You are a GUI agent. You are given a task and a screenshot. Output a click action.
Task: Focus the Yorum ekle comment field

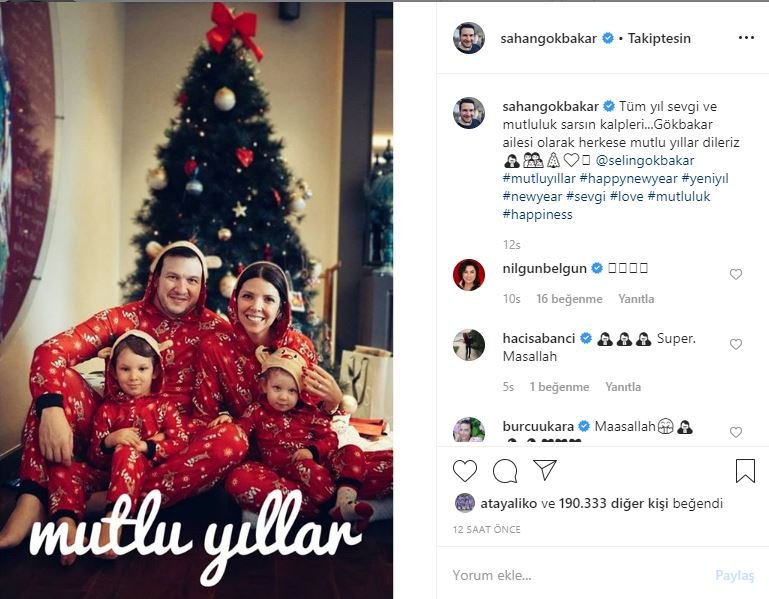[x=579, y=575]
